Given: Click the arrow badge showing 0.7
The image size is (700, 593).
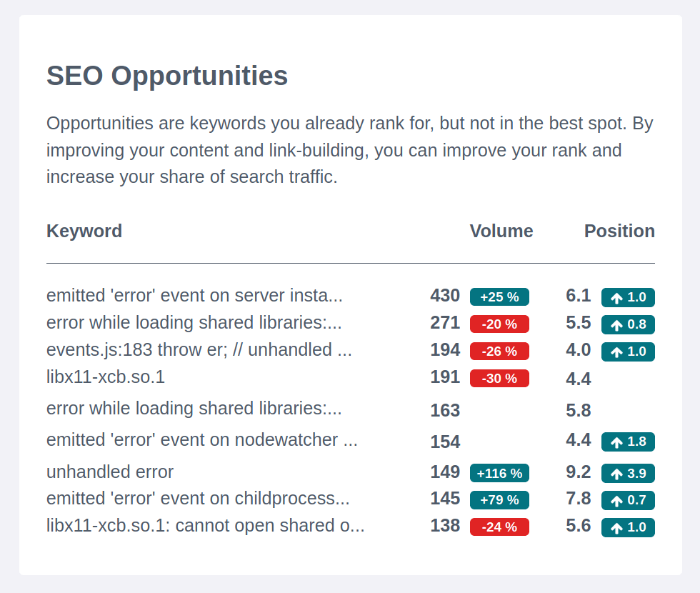Looking at the screenshot, I should coord(627,500).
